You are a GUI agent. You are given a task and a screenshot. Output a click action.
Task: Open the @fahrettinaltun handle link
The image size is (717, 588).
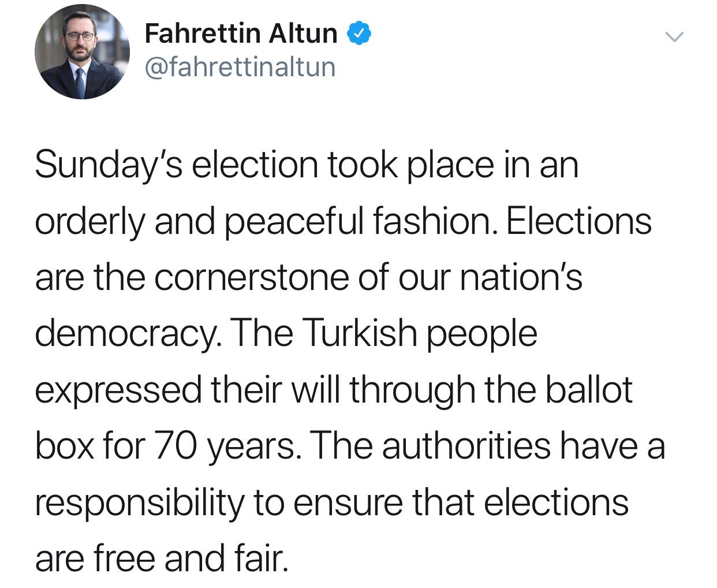click(x=240, y=67)
